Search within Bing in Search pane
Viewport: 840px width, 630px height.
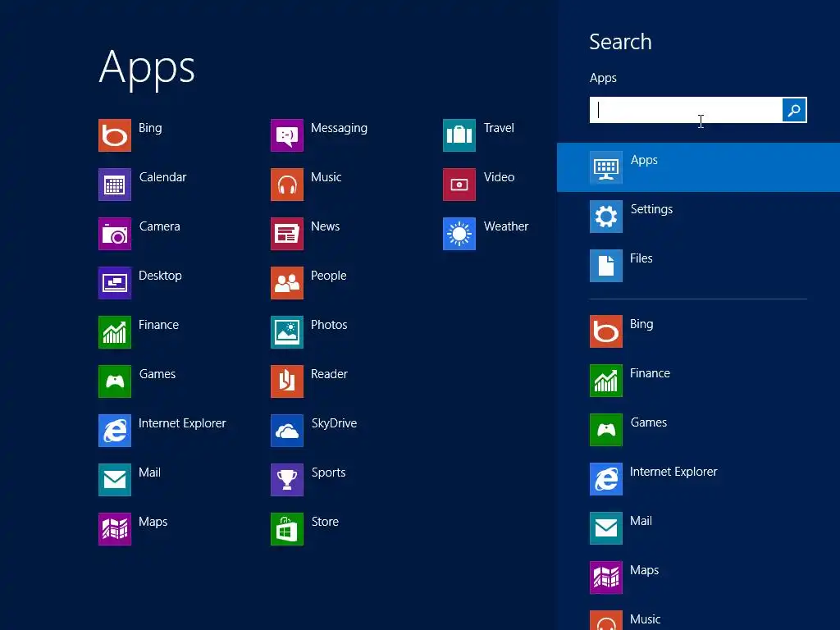coord(699,331)
